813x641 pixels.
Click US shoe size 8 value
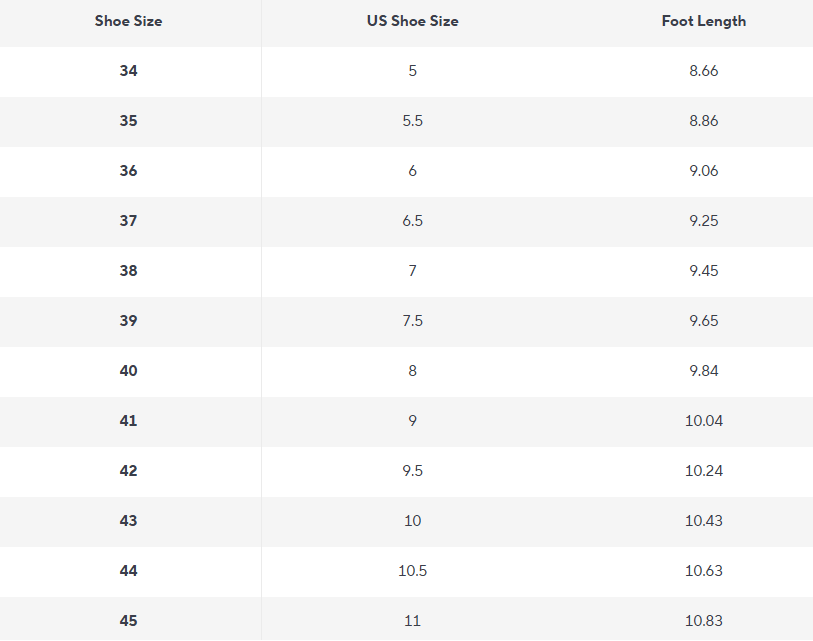[x=413, y=371]
